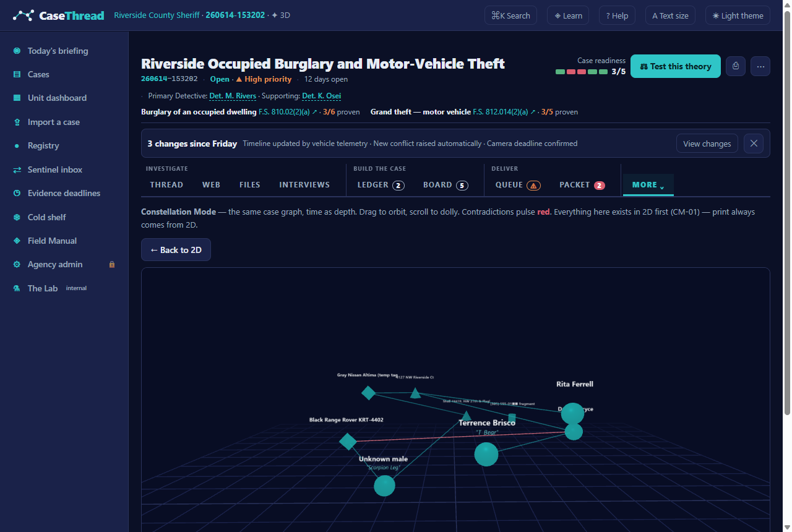Switch to the THREAD tab

tap(166, 185)
